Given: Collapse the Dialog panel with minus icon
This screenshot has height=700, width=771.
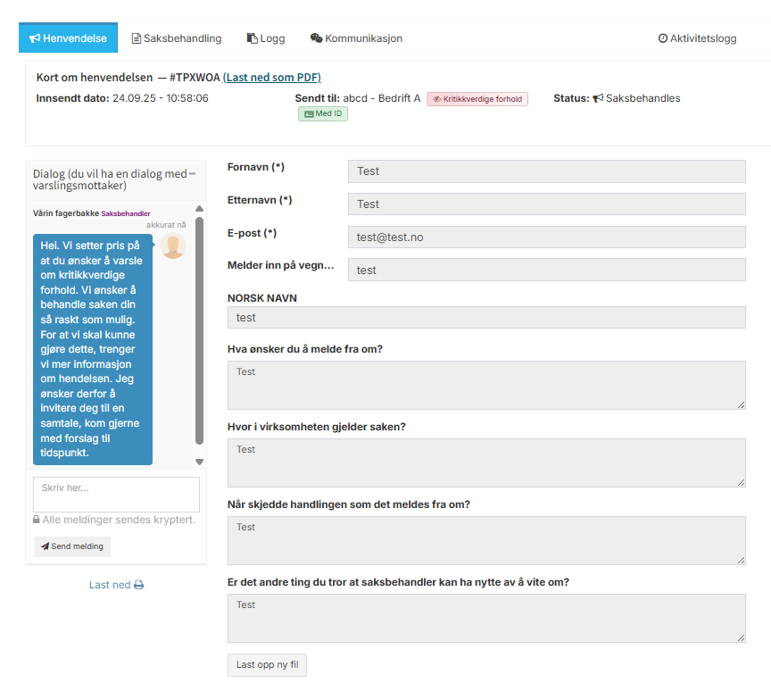Looking at the screenshot, I should click(x=192, y=174).
